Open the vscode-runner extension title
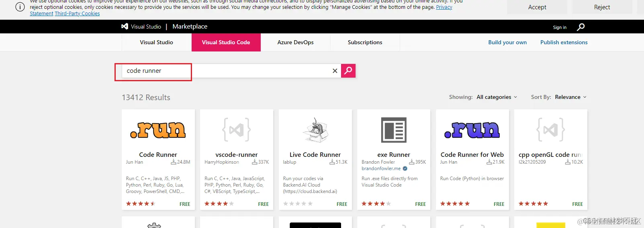Screen dimensions: 644x228 (x=237, y=154)
